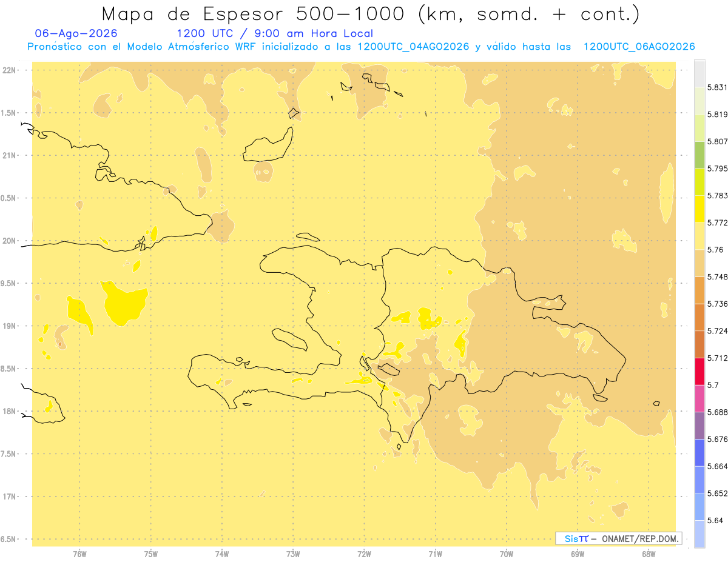728x562 pixels.
Task: Select the forecast date '06-Ago-2026'
Action: click(76, 33)
